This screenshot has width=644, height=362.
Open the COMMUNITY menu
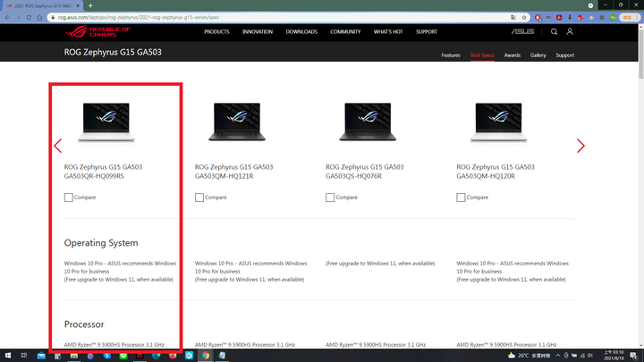[x=345, y=31]
